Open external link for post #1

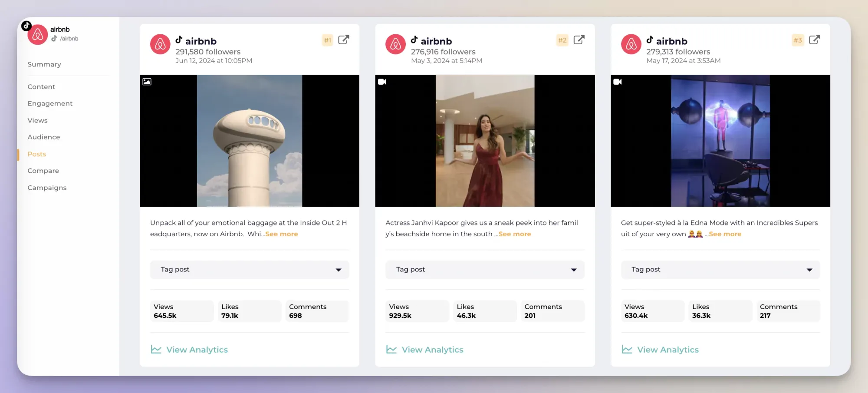(343, 40)
